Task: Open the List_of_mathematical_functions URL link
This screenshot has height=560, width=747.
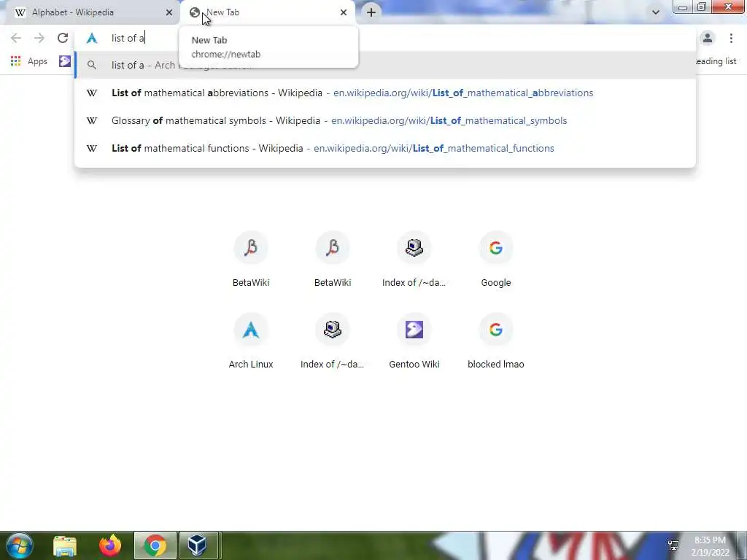Action: click(x=433, y=148)
